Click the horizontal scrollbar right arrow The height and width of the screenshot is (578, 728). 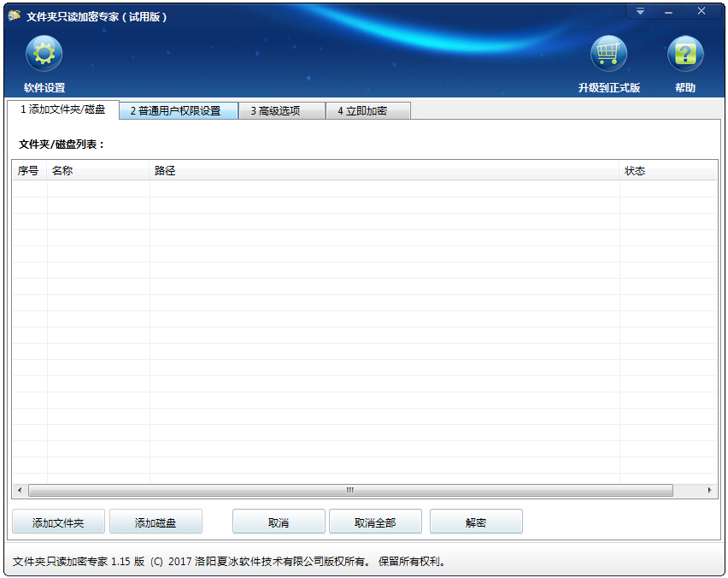(709, 490)
